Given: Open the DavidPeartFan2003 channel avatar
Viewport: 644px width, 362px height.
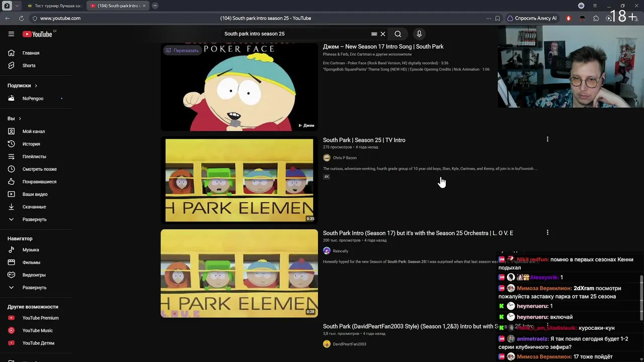Looking at the screenshot, I should point(327,344).
